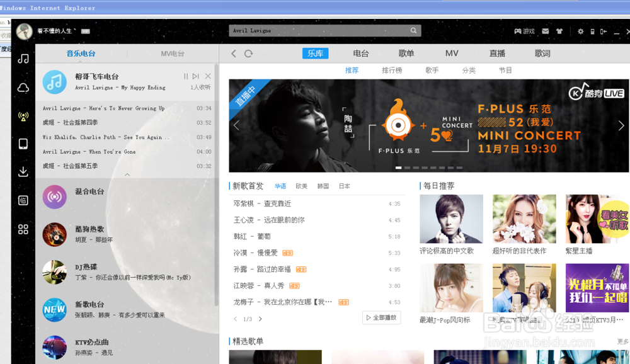Image resolution: width=630 pixels, height=364 pixels.
Task: Open the mobile phone sidebar icon
Action: (23, 144)
